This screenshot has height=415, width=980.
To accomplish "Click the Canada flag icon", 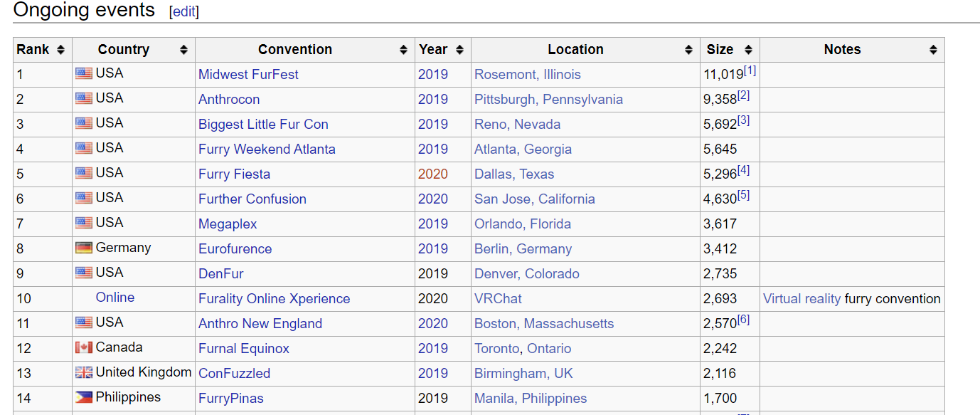I will point(84,347).
